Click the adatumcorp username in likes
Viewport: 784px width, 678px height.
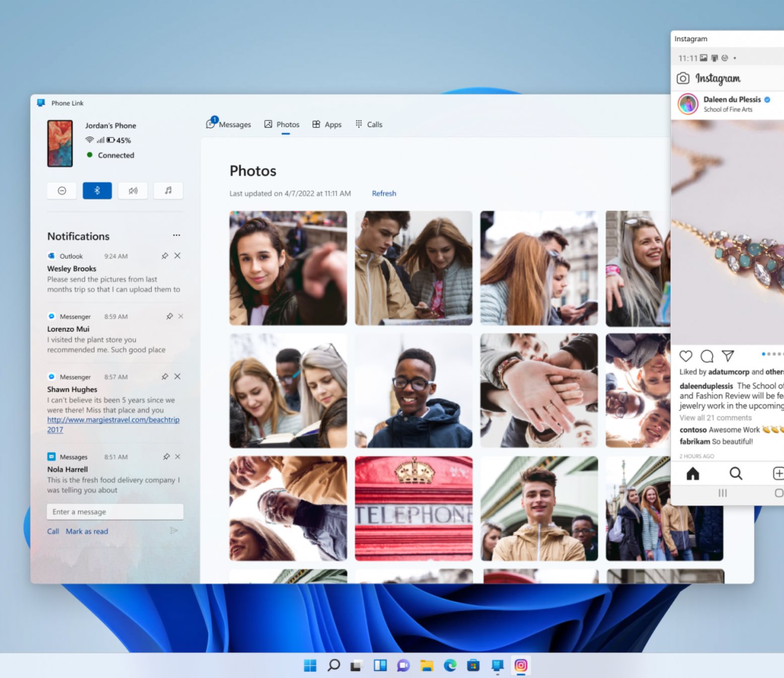coord(729,372)
